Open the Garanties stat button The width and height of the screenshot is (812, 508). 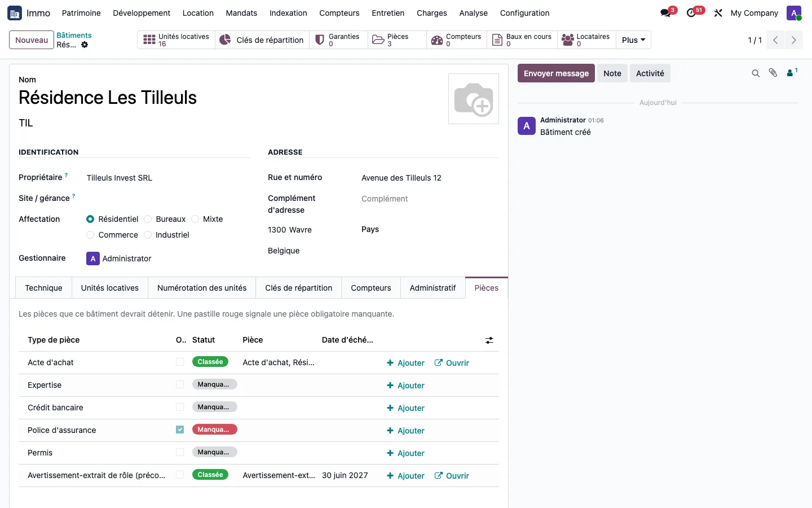338,40
